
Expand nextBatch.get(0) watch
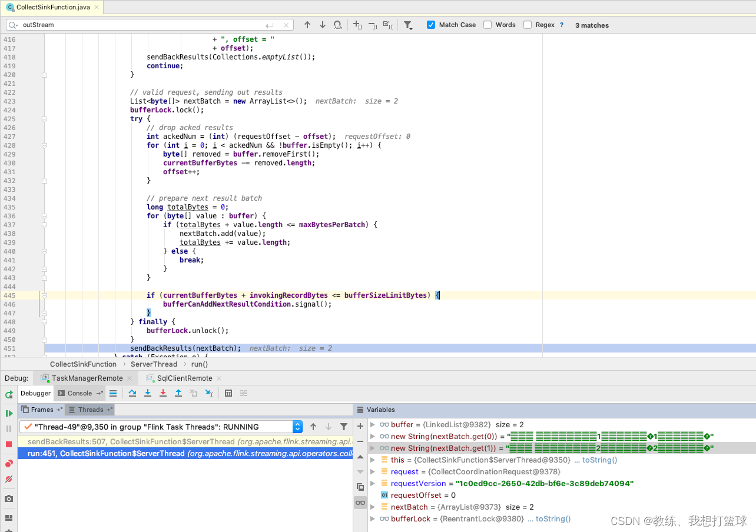click(373, 436)
